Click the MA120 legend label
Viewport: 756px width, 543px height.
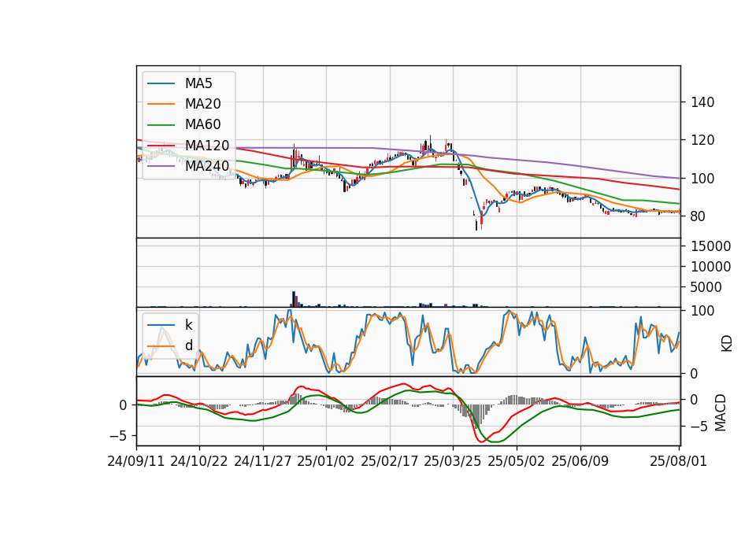[x=207, y=145]
